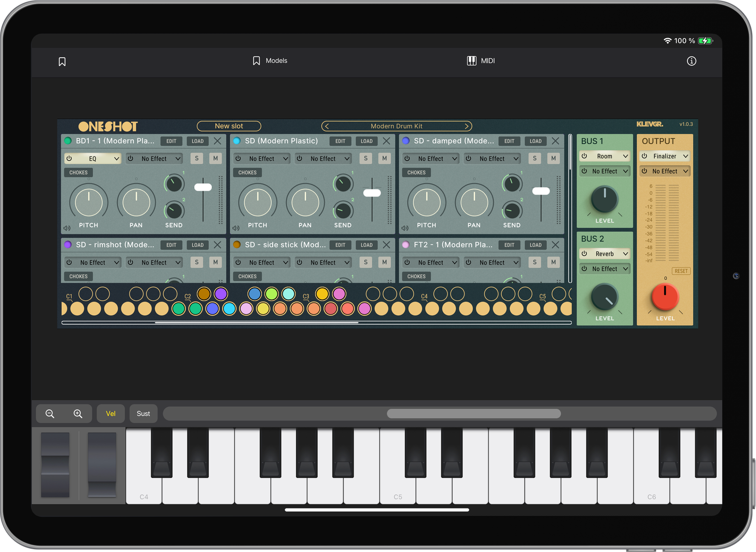This screenshot has height=552, width=756.
Task: Open the info icon in top bar
Action: [691, 61]
